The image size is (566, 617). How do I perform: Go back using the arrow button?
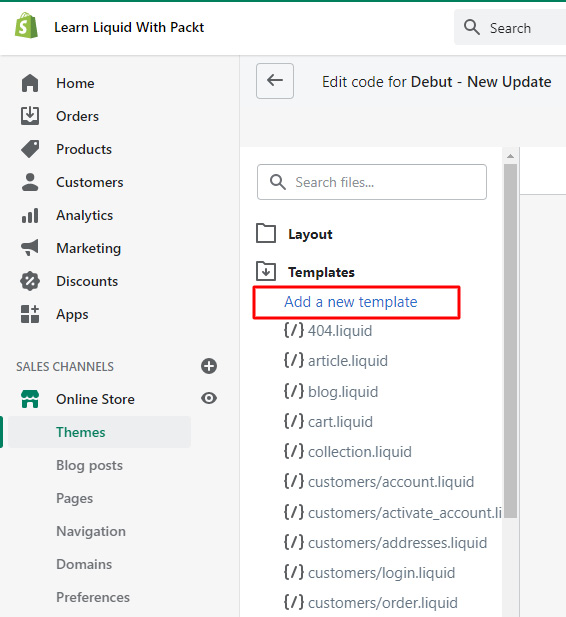tap(275, 81)
